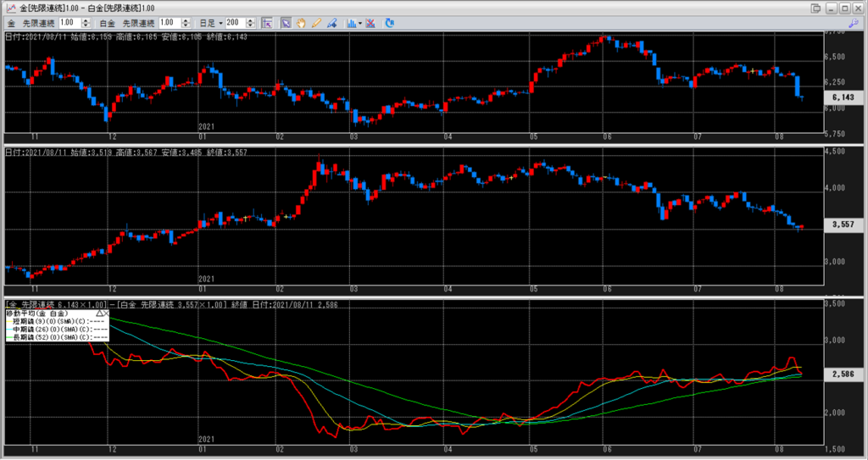Refresh the chart with reload icon
Image resolution: width=868 pixels, height=460 pixels.
tap(389, 22)
